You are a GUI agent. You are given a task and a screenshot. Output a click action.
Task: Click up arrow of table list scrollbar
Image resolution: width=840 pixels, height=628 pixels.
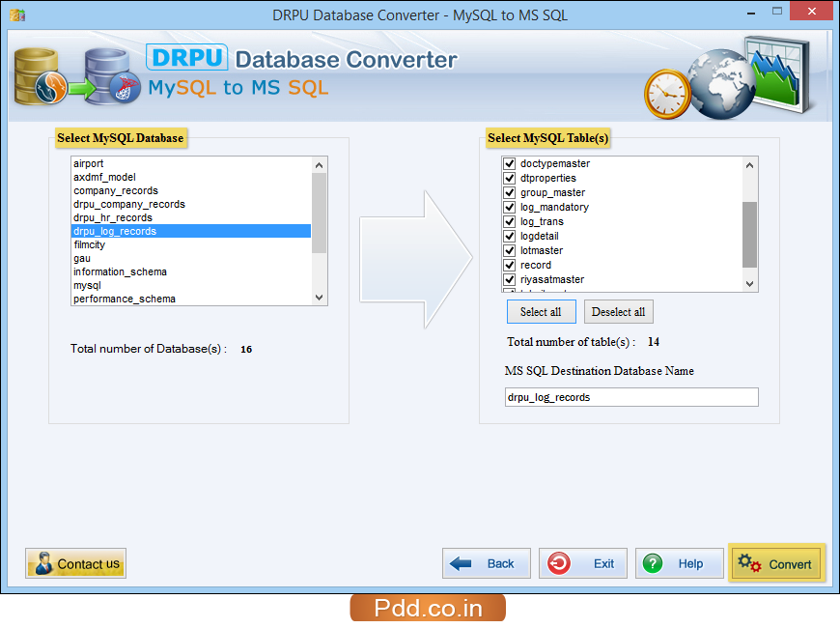point(750,165)
